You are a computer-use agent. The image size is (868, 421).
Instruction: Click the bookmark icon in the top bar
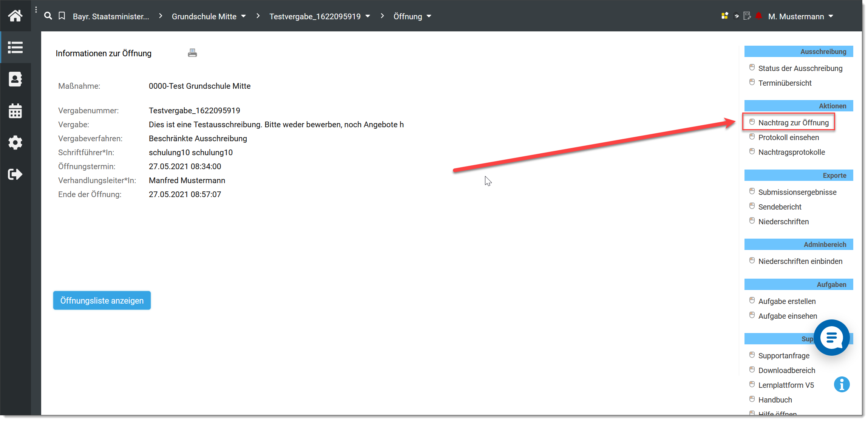62,16
